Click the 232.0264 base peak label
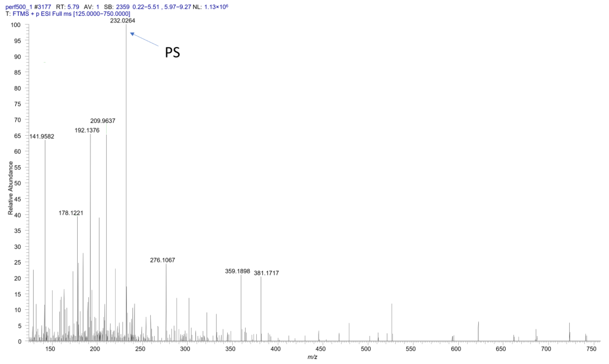Image resolution: width=609 pixels, height=364 pixels. click(x=122, y=21)
